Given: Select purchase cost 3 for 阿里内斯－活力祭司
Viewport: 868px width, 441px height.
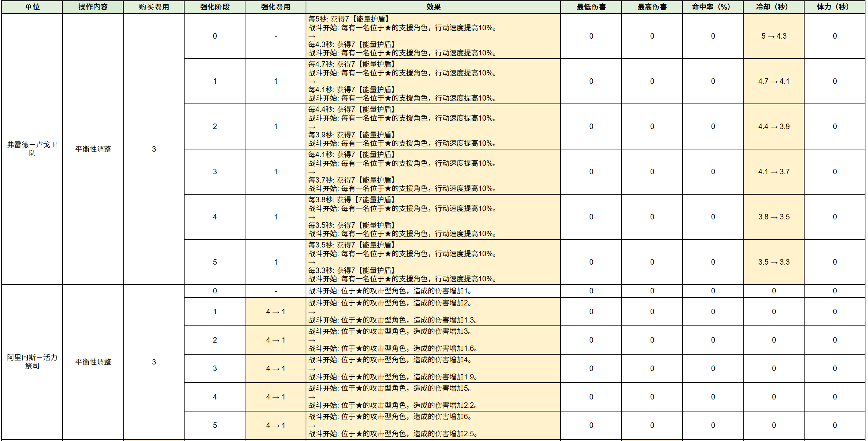Looking at the screenshot, I should tap(154, 362).
